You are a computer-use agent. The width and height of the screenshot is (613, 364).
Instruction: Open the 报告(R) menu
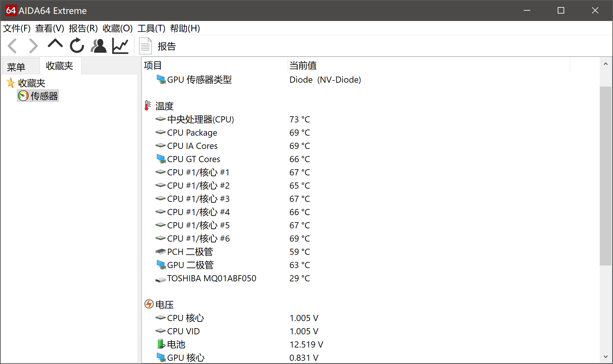[83, 28]
